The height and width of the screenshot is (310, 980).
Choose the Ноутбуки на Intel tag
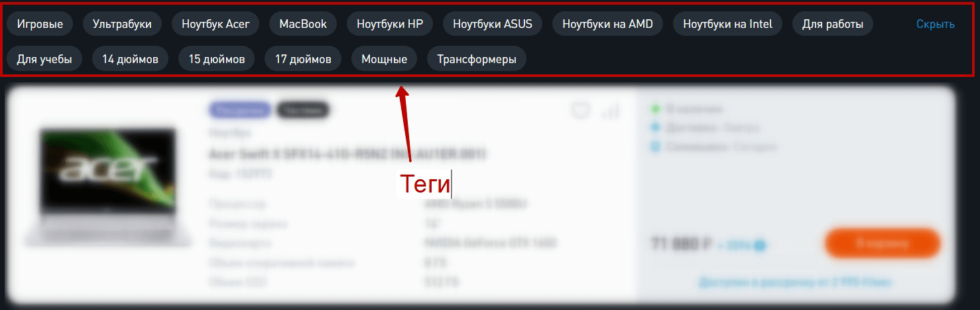[727, 25]
